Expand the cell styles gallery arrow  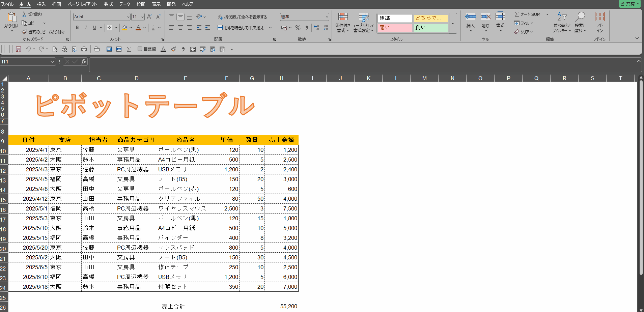tap(453, 23)
